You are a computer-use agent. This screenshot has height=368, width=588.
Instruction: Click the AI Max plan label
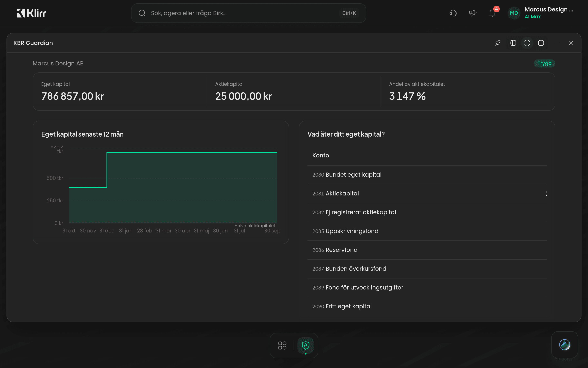(533, 17)
